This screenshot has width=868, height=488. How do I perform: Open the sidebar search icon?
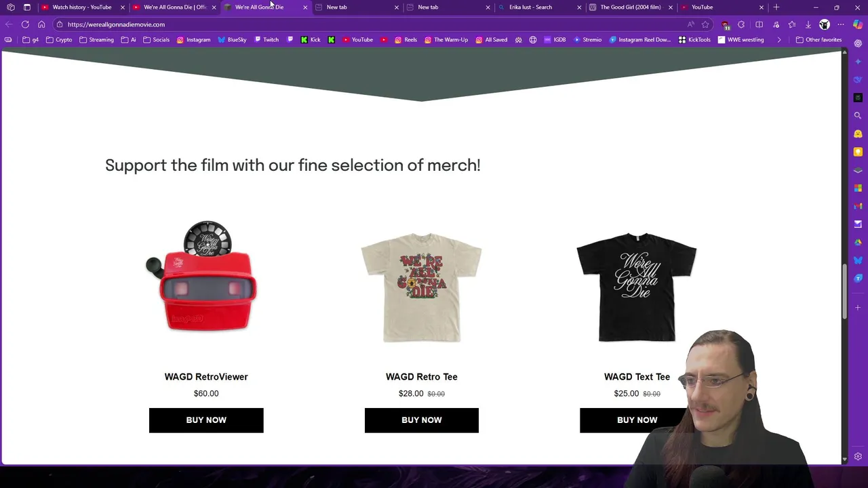858,115
